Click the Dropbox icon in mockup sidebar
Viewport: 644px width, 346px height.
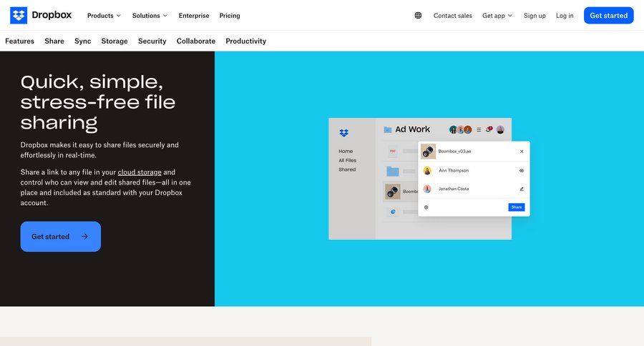[x=343, y=132]
